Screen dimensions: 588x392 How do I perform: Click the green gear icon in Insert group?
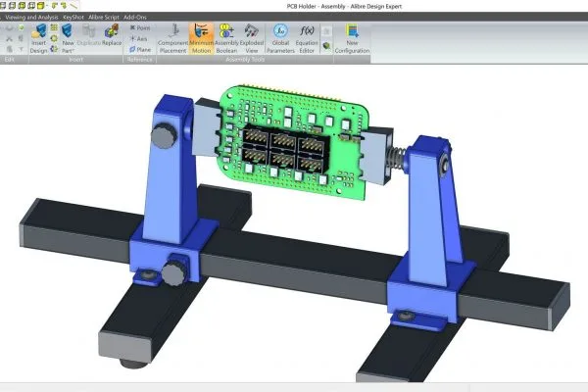pos(54,38)
